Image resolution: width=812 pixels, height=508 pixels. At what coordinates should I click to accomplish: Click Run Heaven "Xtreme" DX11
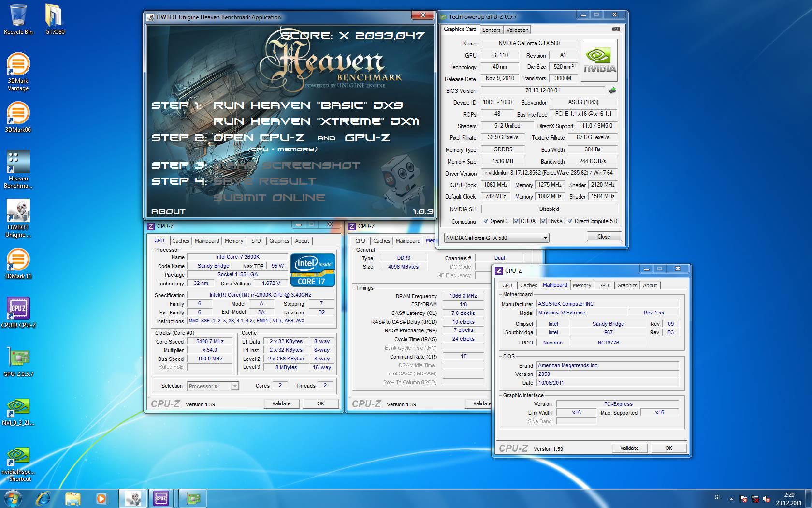click(x=316, y=121)
